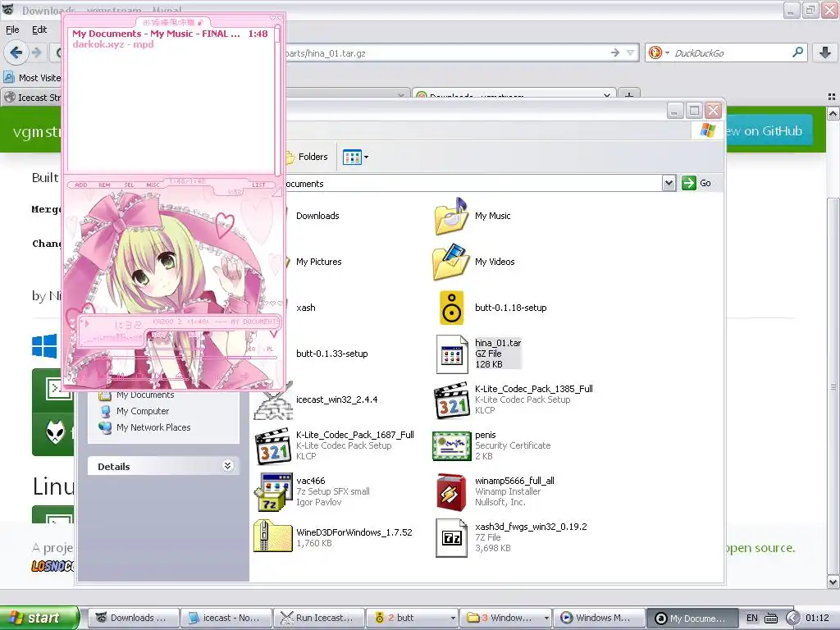The image size is (840, 630).
Task: Select winamp5666_full_all installer icon
Action: (x=451, y=492)
